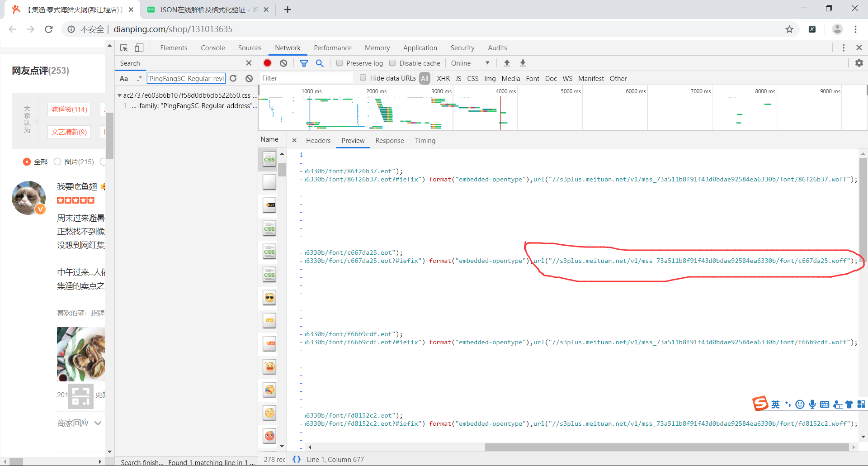Viewport: 868px width, 466px height.
Task: Open the review food photo thumbnail
Action: 81,354
